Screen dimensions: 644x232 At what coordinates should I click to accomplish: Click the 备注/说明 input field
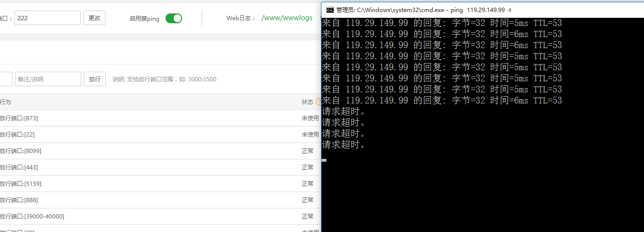click(48, 79)
